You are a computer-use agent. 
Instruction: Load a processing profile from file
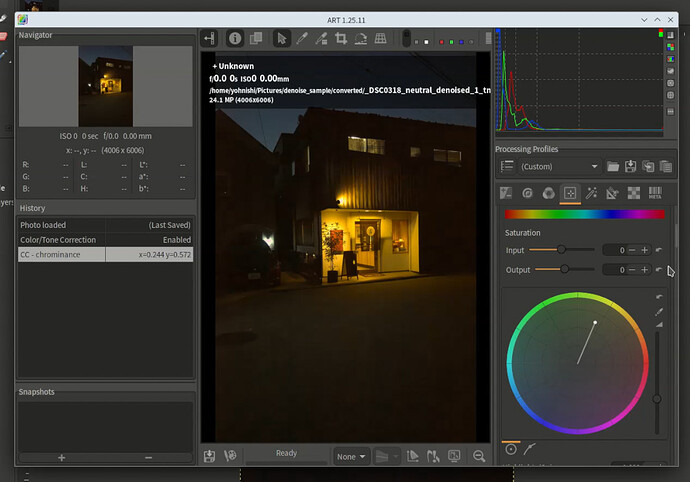pyautogui.click(x=613, y=166)
